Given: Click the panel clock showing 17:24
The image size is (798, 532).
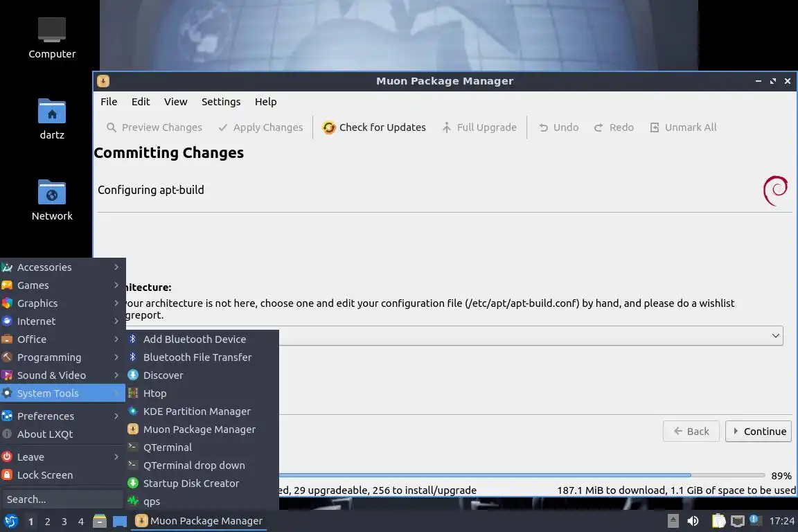Looking at the screenshot, I should (781, 521).
